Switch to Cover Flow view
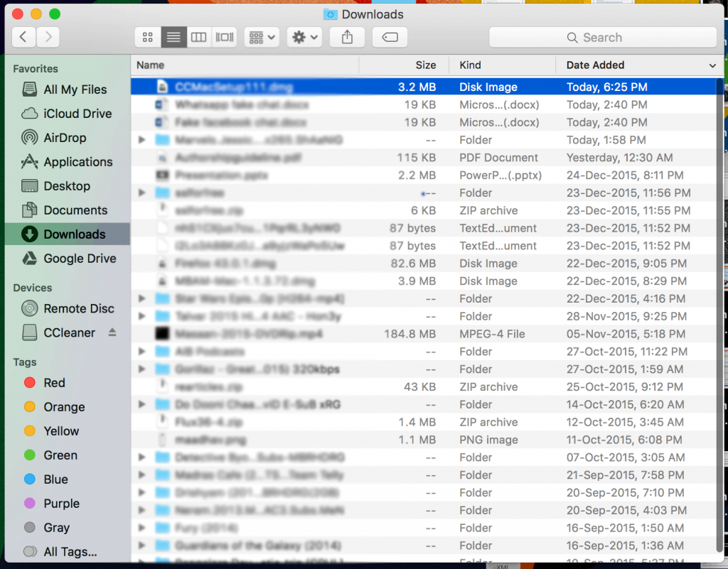728x569 pixels. tap(224, 37)
